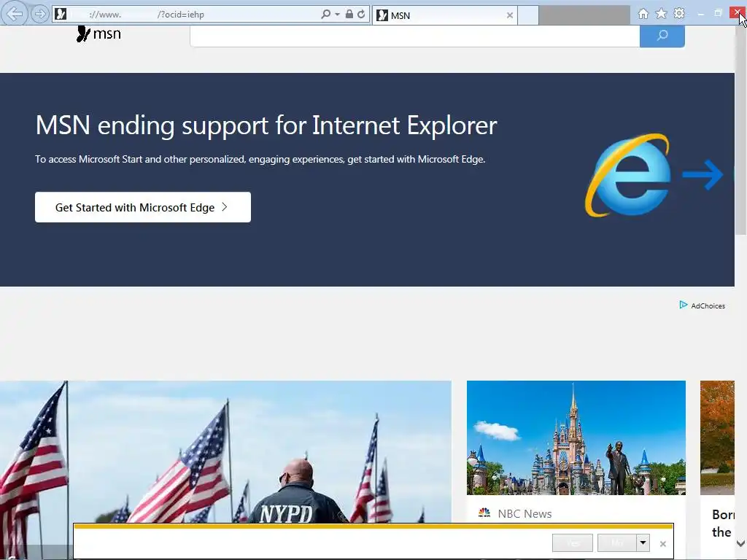Expand the notification bar dropdown arrow
Image resolution: width=747 pixels, height=560 pixels.
(643, 542)
